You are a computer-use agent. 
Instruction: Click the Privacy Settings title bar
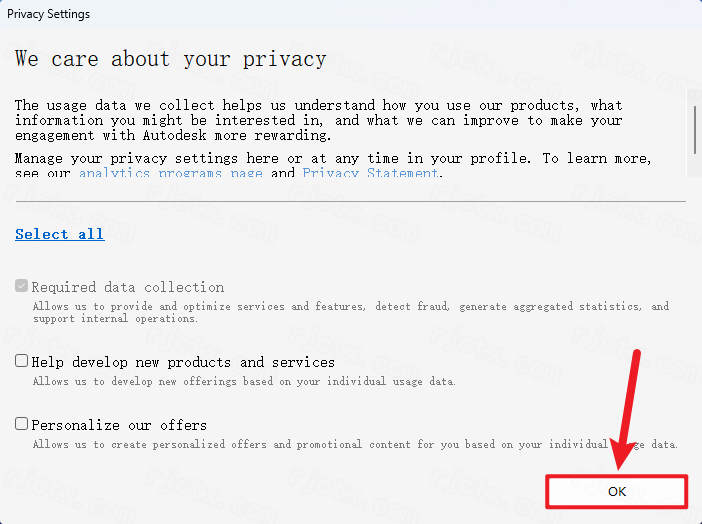click(300, 14)
